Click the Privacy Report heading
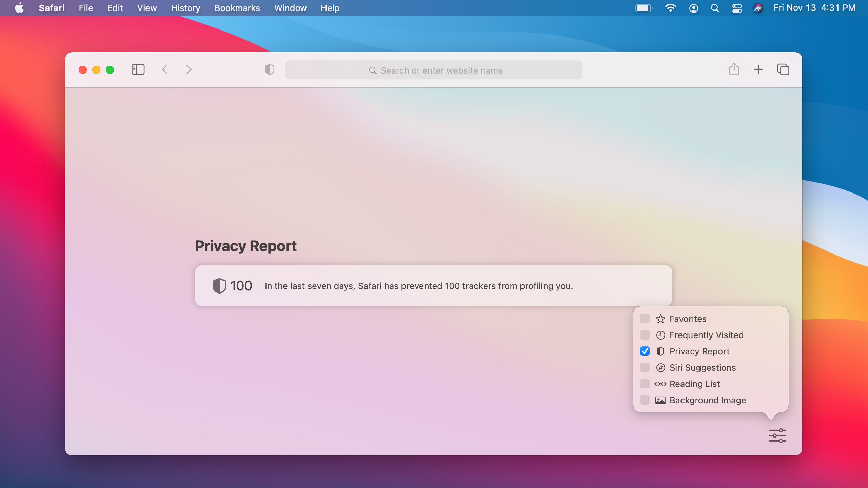Viewport: 868px width, 488px height. point(246,246)
